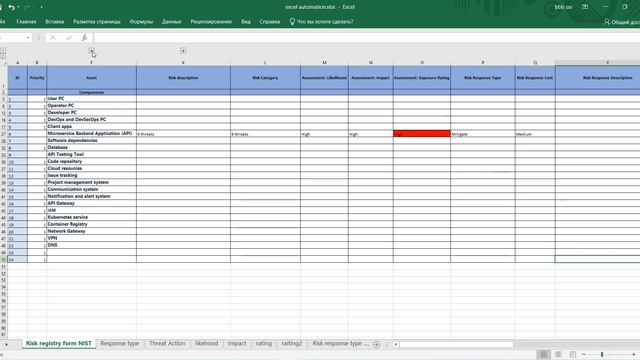Expand column group above column K
The height and width of the screenshot is (360, 640).
click(x=183, y=51)
